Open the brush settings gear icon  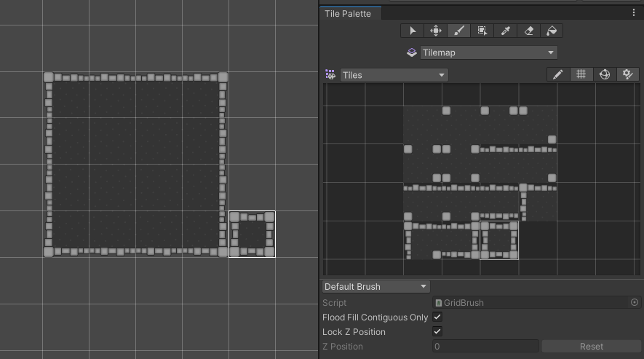[627, 74]
